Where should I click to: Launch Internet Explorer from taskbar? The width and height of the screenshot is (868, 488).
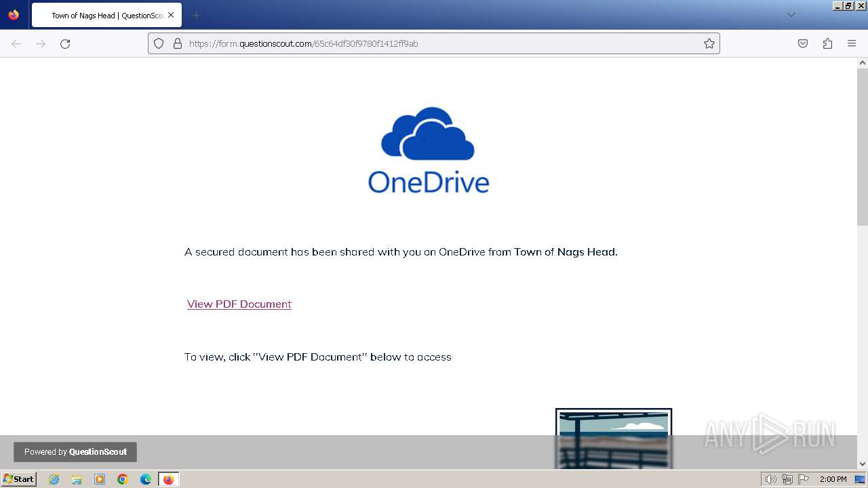pyautogui.click(x=54, y=479)
